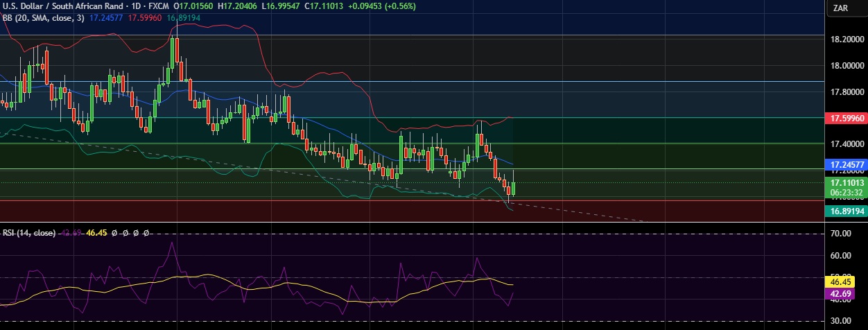The image size is (868, 330).
Task: Open the ZAR currency selector
Action: [x=841, y=8]
